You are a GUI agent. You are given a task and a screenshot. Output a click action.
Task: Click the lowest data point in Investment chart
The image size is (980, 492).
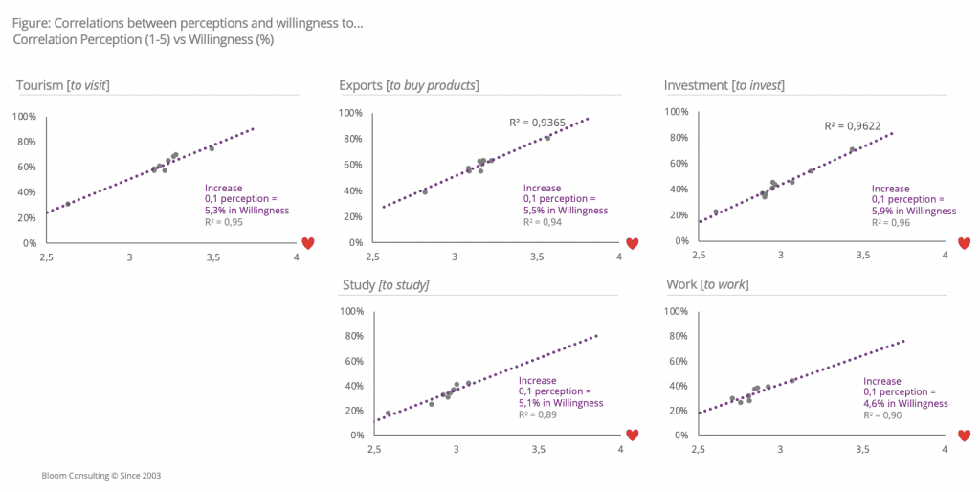pos(716,212)
